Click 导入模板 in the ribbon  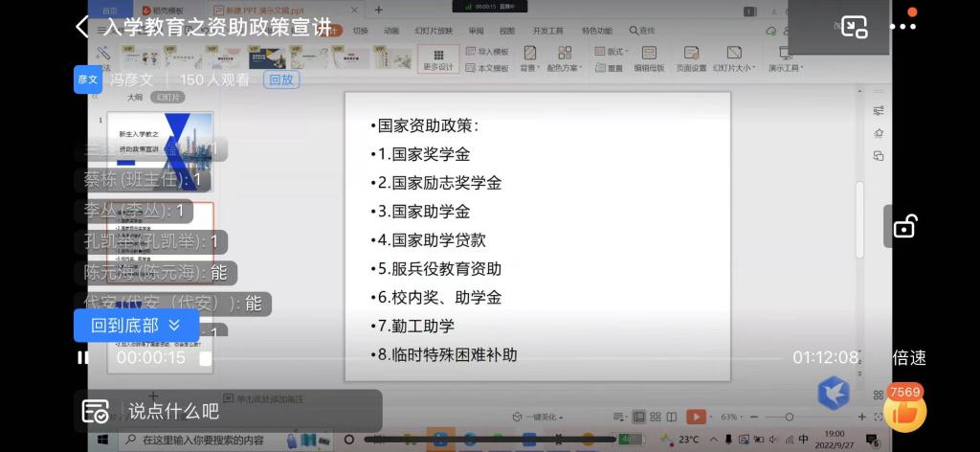(487, 52)
